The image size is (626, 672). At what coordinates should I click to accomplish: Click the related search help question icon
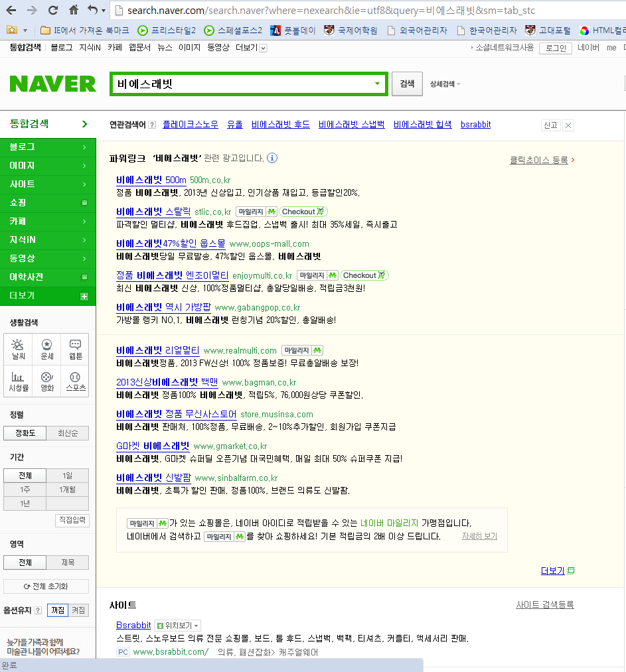click(152, 125)
